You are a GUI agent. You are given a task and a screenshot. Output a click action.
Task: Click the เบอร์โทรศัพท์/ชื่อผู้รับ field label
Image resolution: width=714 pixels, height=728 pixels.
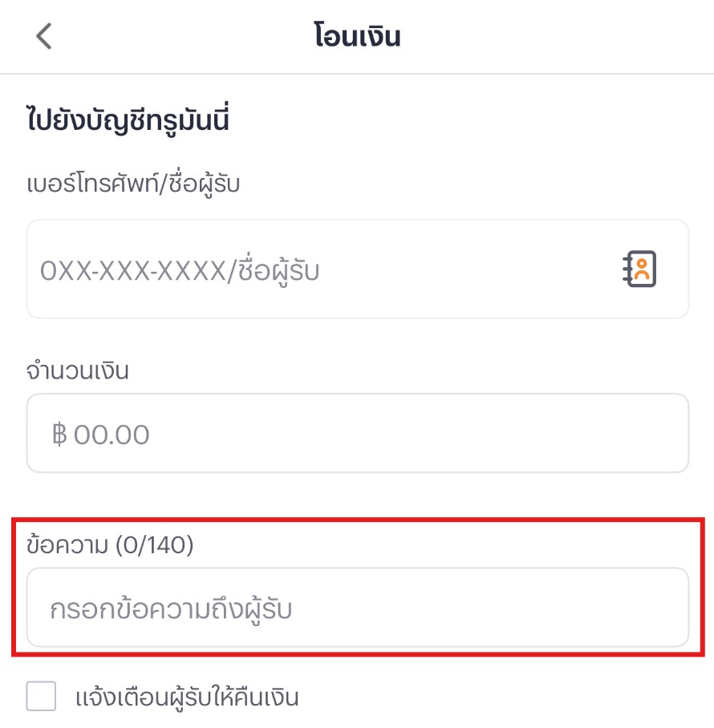[x=133, y=184]
